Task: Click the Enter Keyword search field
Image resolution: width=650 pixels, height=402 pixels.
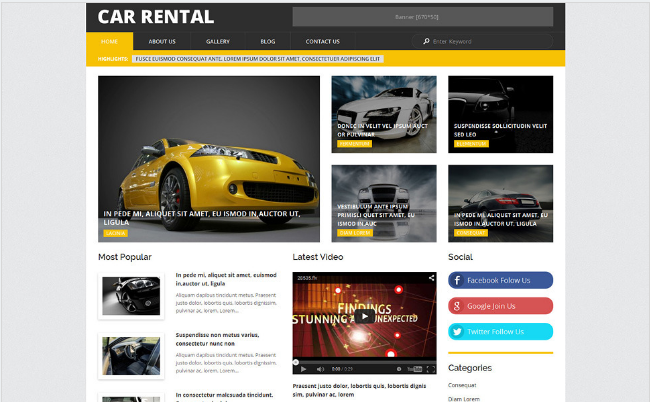Action: (482, 41)
